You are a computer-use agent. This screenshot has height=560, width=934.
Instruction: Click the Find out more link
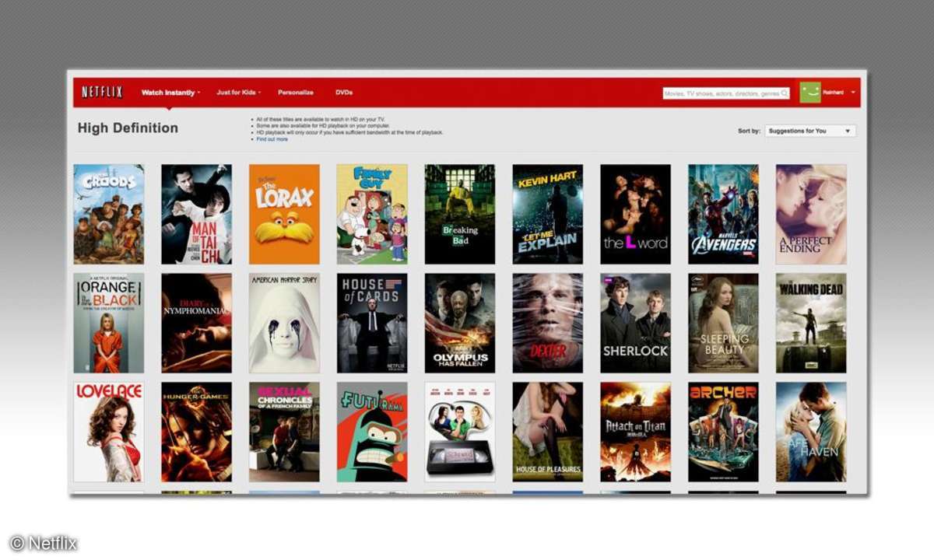tap(272, 139)
